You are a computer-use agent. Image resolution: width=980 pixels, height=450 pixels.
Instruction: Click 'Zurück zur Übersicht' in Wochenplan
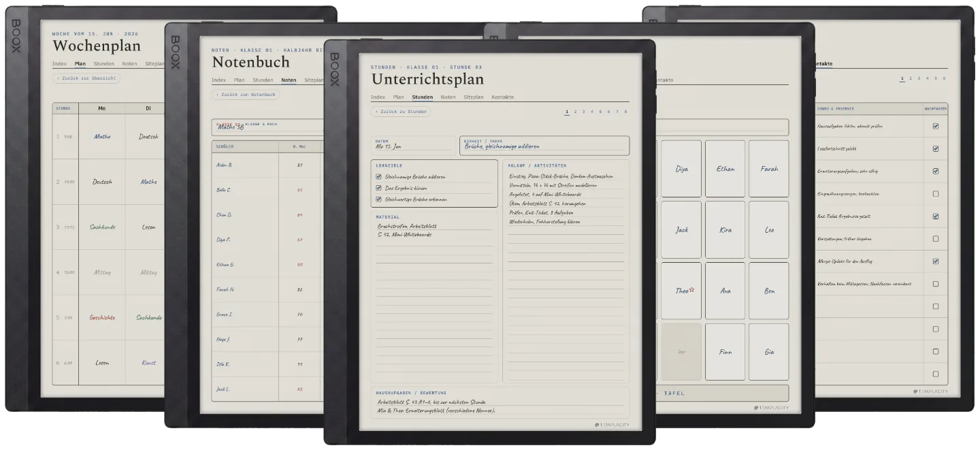pos(86,78)
